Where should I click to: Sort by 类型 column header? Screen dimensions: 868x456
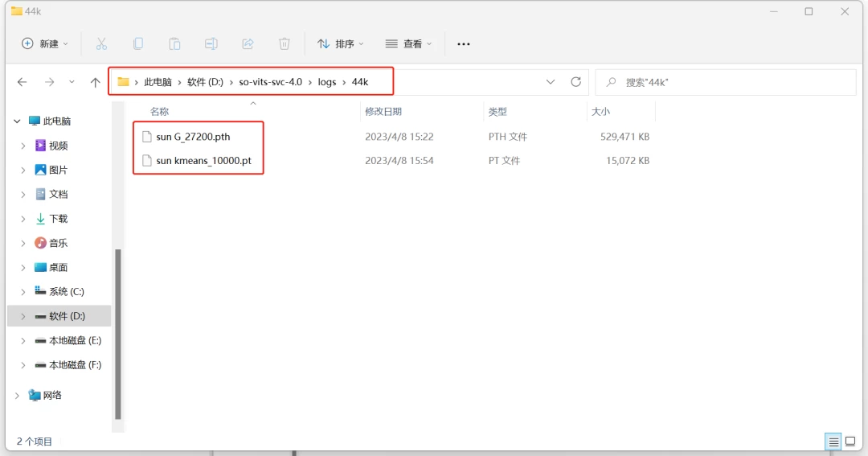point(497,111)
